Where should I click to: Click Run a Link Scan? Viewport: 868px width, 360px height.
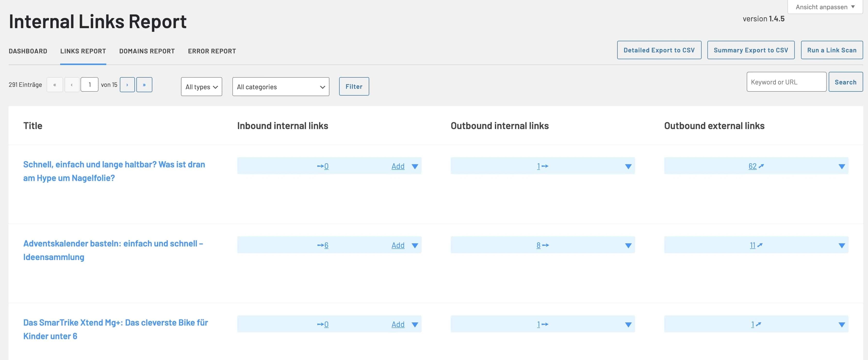(832, 49)
